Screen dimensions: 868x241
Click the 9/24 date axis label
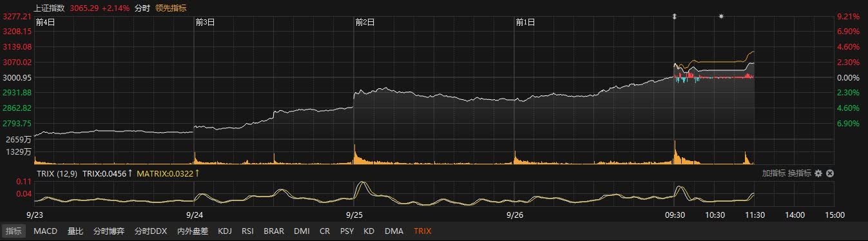click(x=195, y=215)
